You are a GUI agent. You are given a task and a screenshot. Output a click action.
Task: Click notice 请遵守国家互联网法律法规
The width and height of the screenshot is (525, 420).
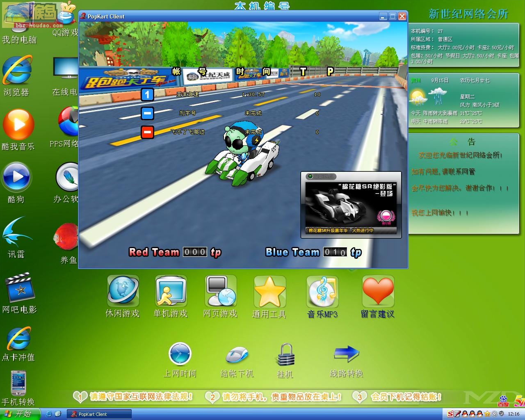click(141, 397)
